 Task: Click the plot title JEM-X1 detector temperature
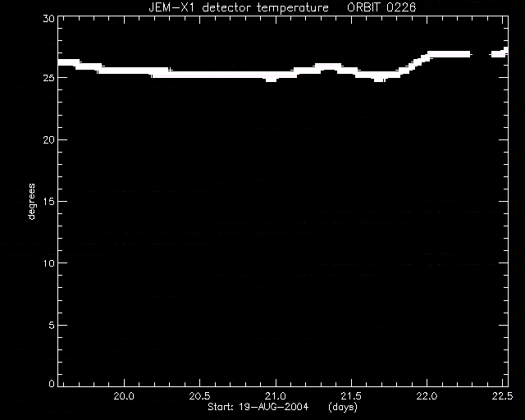tap(239, 7)
